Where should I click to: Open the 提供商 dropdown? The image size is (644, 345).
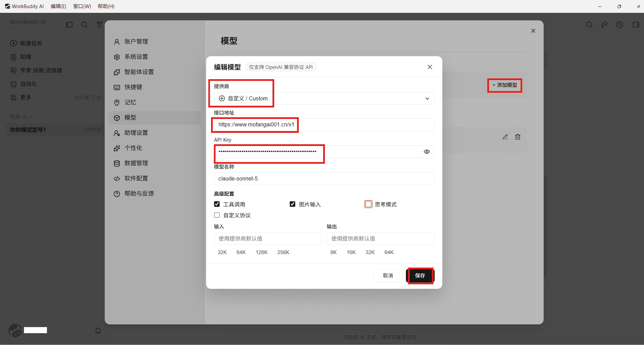(x=324, y=98)
